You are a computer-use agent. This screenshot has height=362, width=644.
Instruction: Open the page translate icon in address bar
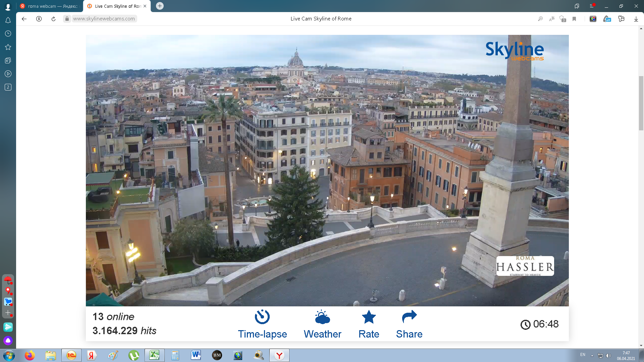pos(552,19)
